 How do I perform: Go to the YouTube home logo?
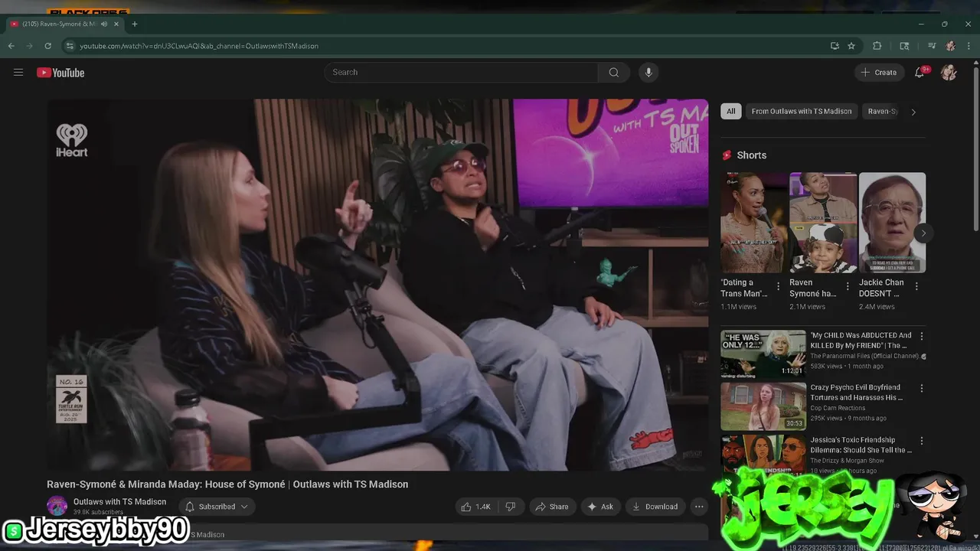tap(60, 73)
